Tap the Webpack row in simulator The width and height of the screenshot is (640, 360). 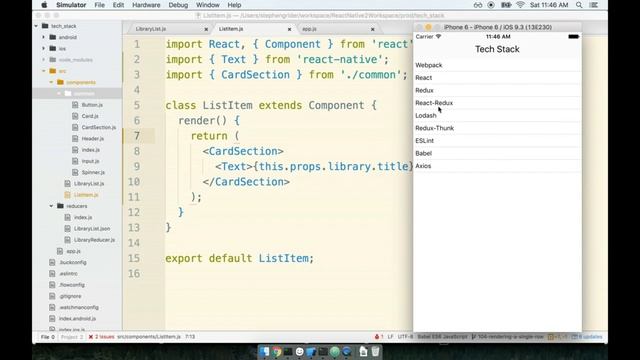point(497,65)
